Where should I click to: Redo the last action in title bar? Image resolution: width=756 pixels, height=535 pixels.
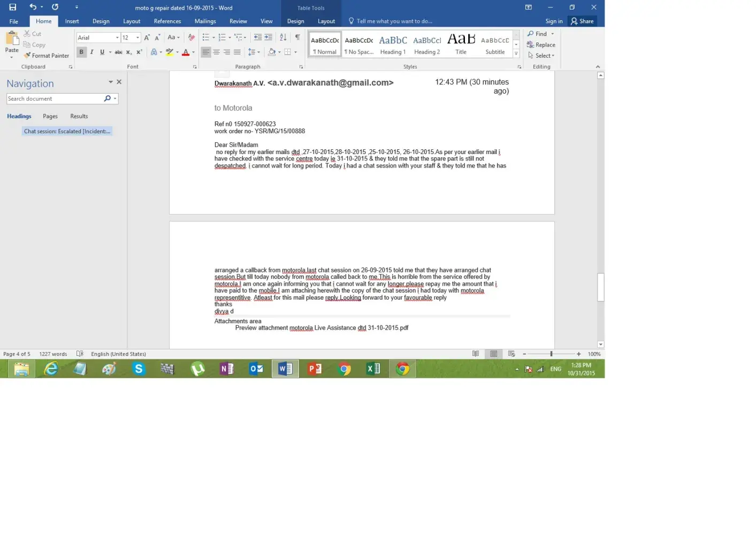click(x=55, y=7)
